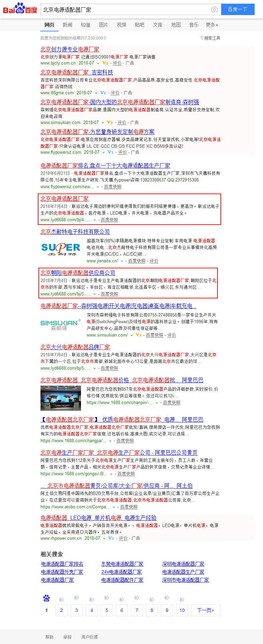Switch to the 贴吧 tab
This screenshot has width=263, height=644.
[x=140, y=25]
